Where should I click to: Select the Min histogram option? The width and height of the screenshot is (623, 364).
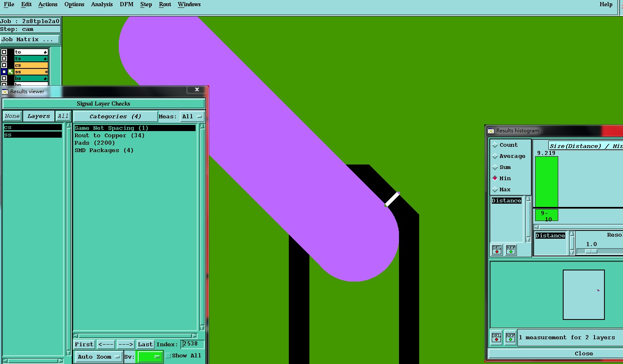(x=495, y=178)
